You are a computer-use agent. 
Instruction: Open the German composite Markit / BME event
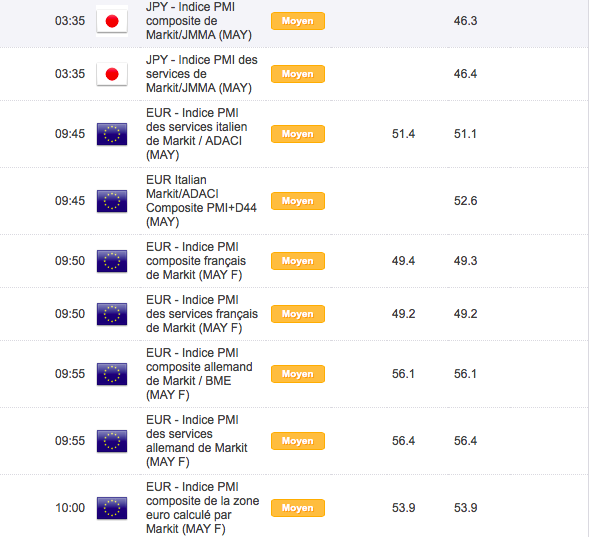click(198, 374)
